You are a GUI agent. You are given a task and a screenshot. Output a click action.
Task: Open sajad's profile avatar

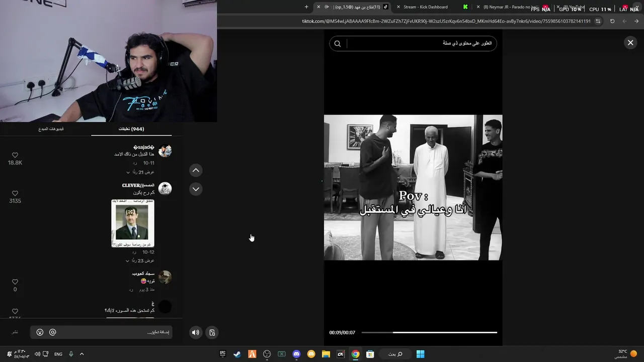tap(165, 150)
